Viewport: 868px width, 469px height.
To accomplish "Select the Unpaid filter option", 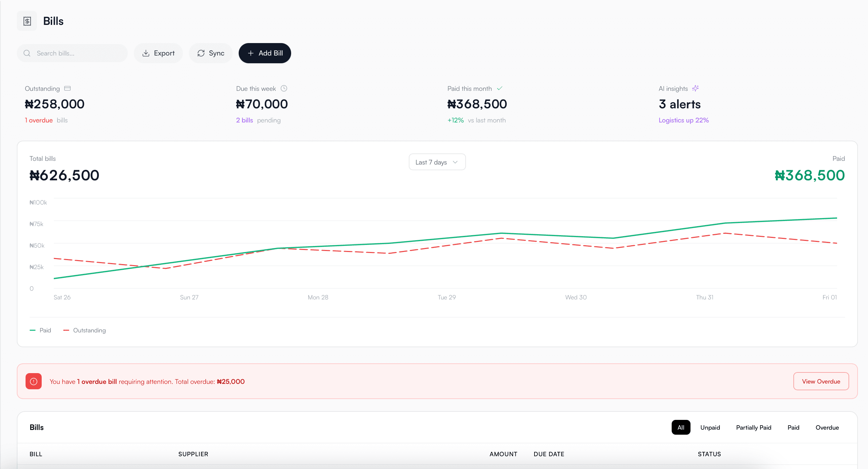I will (710, 427).
